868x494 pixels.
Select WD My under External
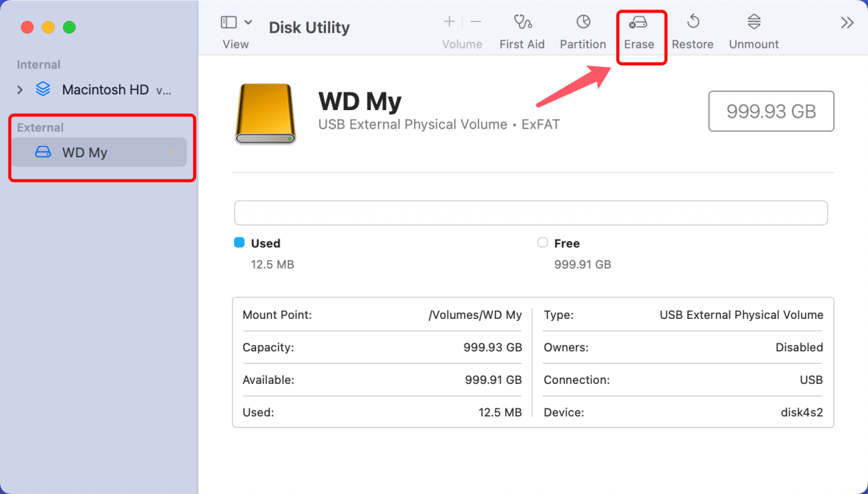pyautogui.click(x=86, y=152)
